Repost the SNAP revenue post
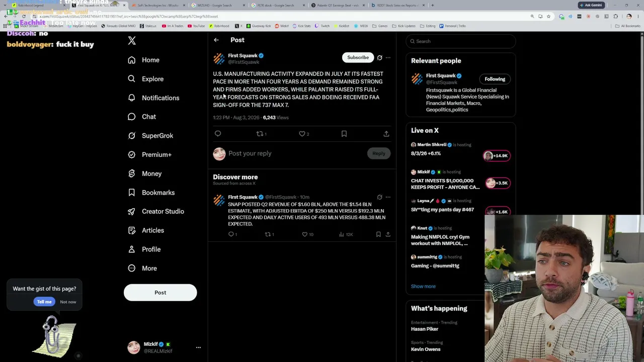644x362 pixels. coord(269,234)
